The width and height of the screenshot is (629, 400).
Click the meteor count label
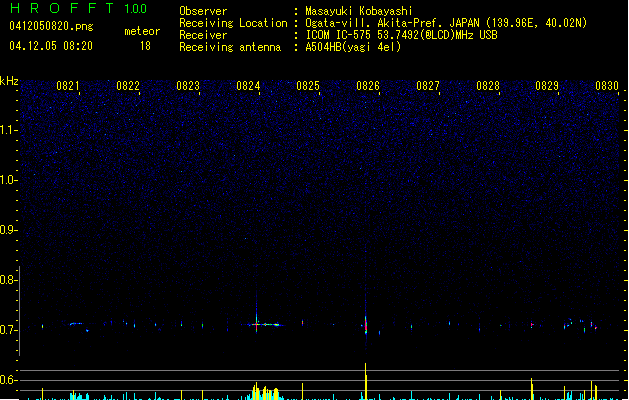click(142, 31)
